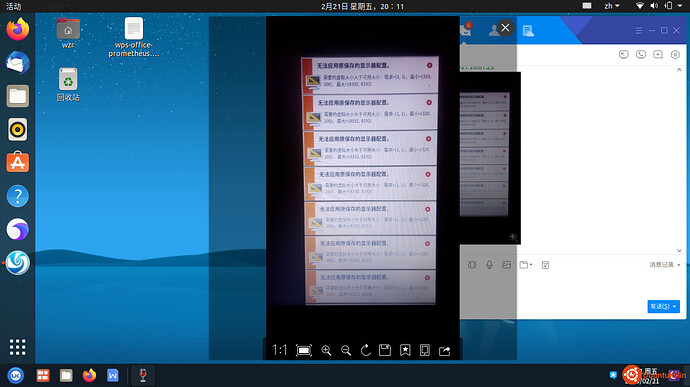
Task: Open the date and time menu
Action: [x=362, y=6]
